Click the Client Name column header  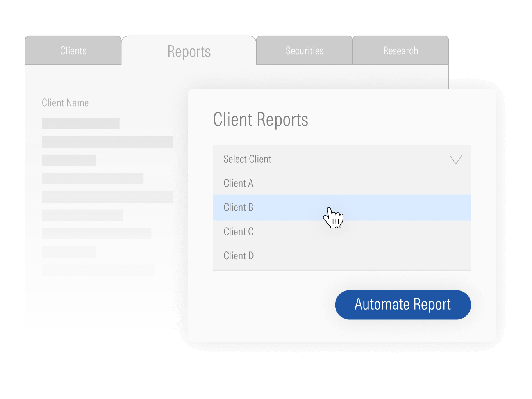(x=65, y=103)
